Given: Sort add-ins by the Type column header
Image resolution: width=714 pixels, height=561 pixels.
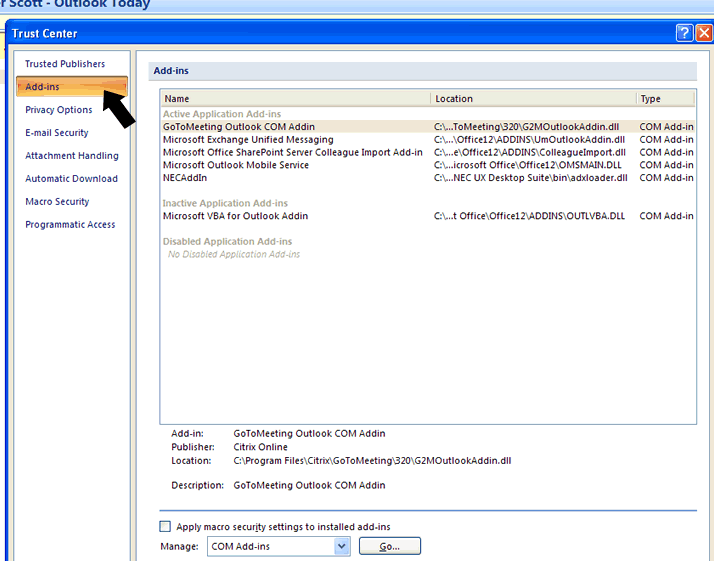Looking at the screenshot, I should click(665, 98).
